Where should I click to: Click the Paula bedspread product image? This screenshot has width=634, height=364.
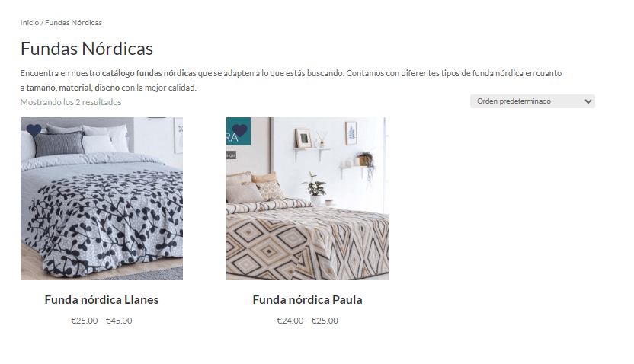coord(307,199)
